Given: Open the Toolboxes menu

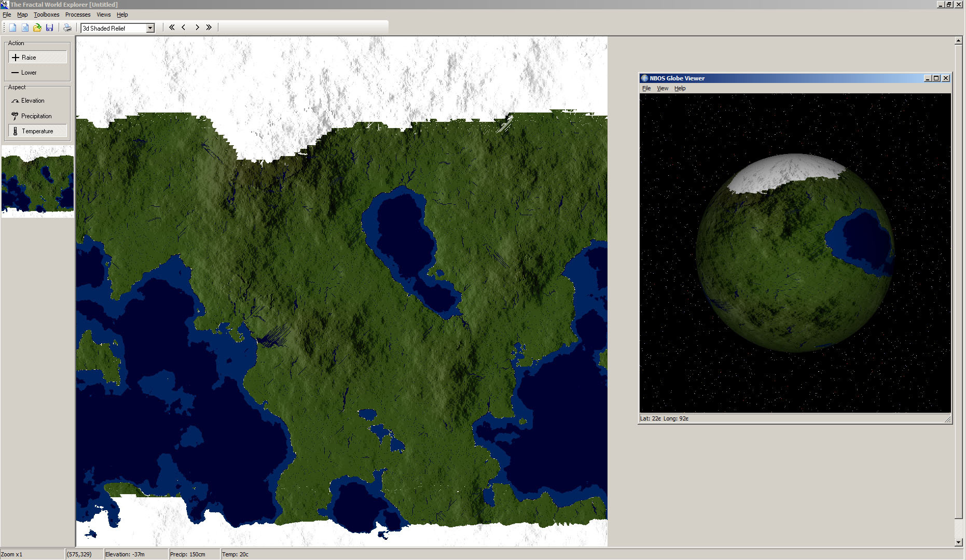Looking at the screenshot, I should tap(47, 15).
